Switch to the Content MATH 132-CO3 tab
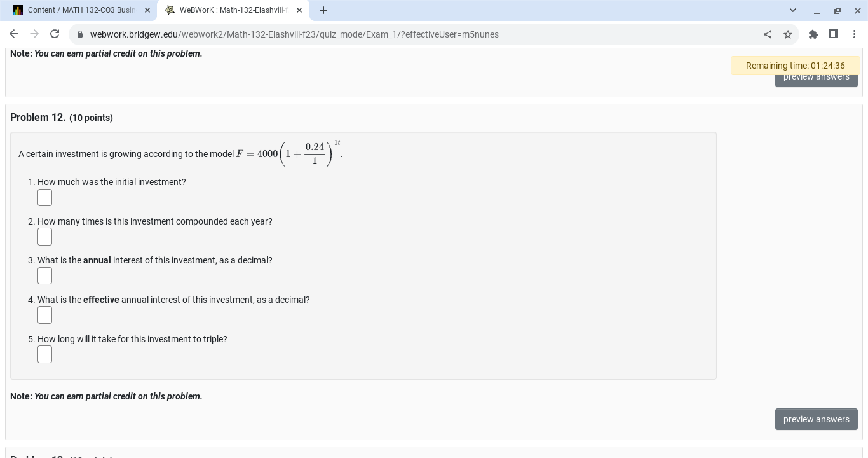 (x=83, y=10)
